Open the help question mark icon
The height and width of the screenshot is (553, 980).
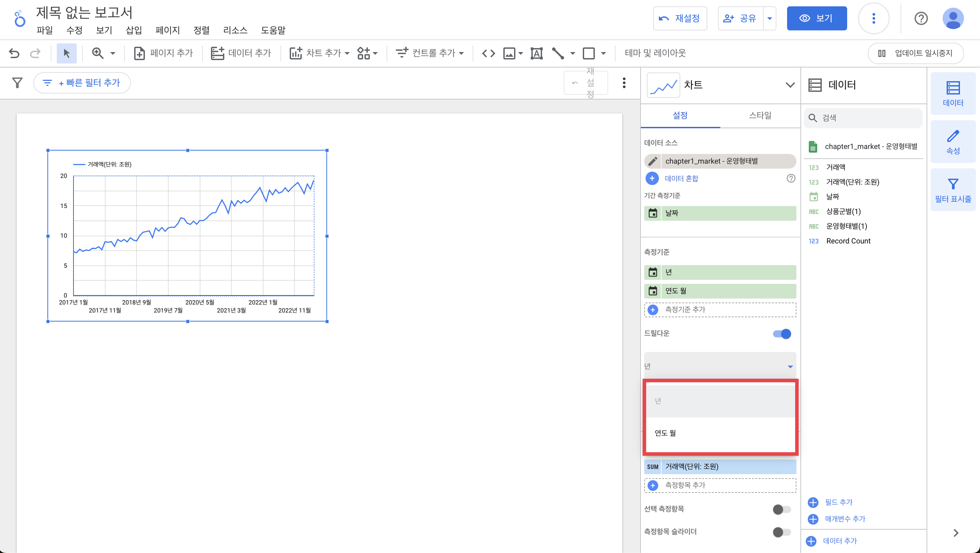(921, 18)
